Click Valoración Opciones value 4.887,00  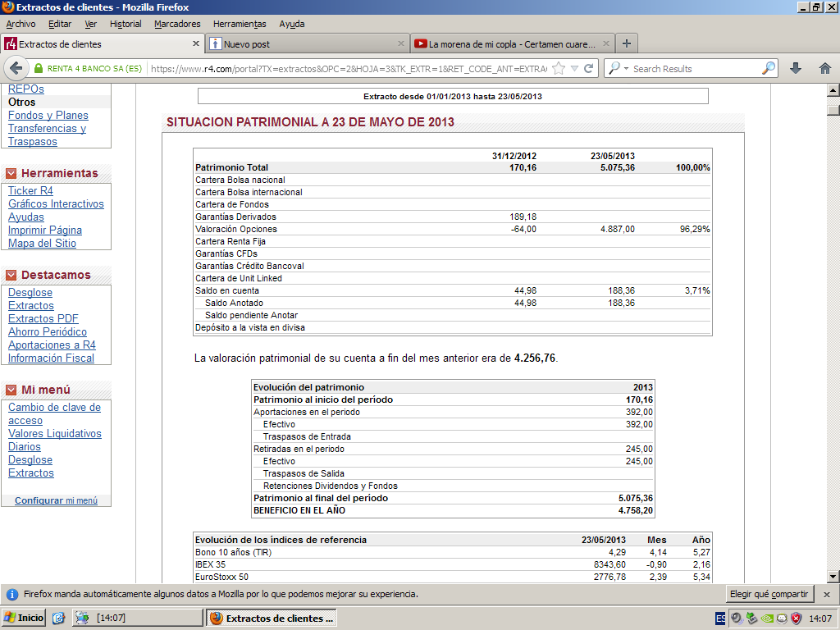[617, 230]
